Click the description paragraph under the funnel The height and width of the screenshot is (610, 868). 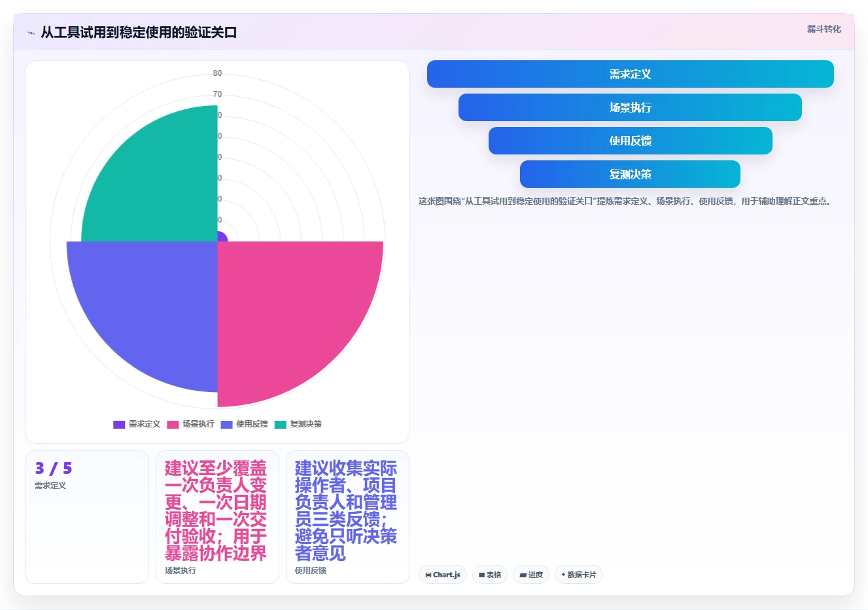[x=626, y=202]
